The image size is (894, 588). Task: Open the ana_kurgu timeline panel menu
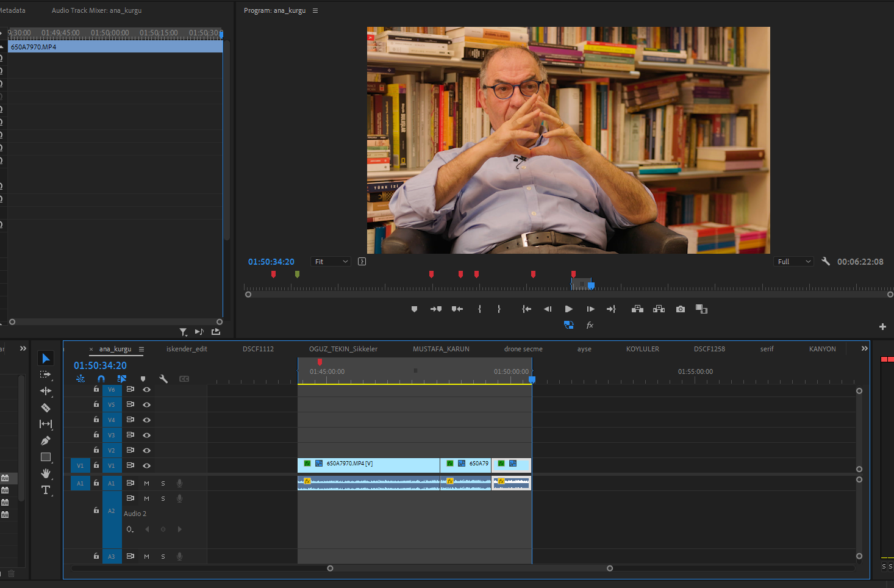[141, 348]
